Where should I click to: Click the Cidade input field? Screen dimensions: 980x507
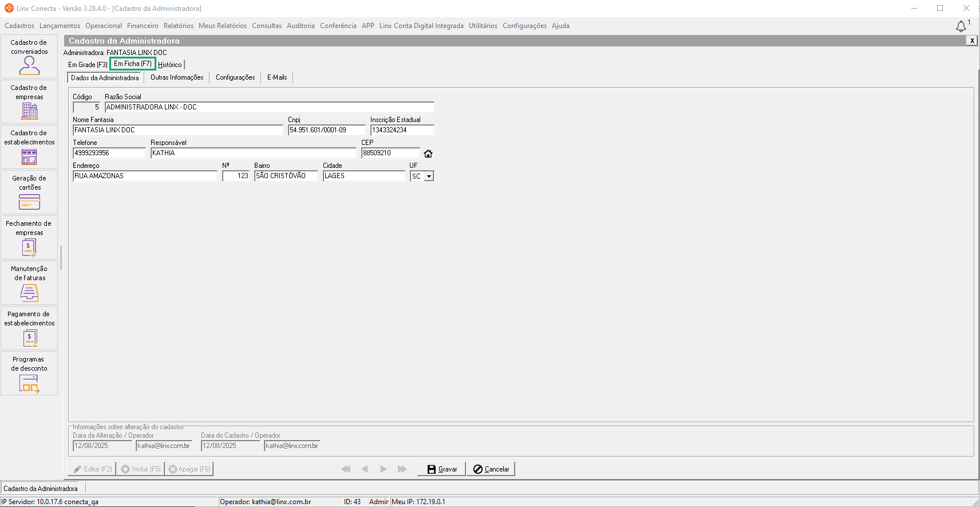coord(364,176)
